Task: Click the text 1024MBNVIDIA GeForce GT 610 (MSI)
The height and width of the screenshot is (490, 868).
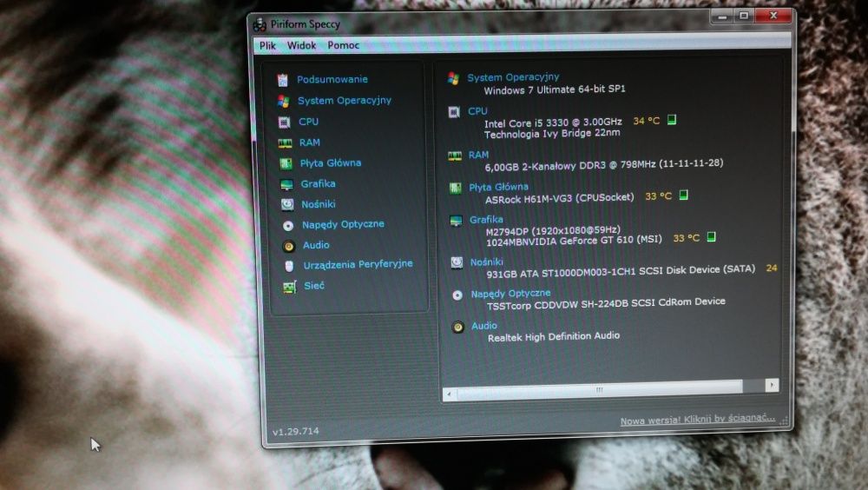Action: 574,241
